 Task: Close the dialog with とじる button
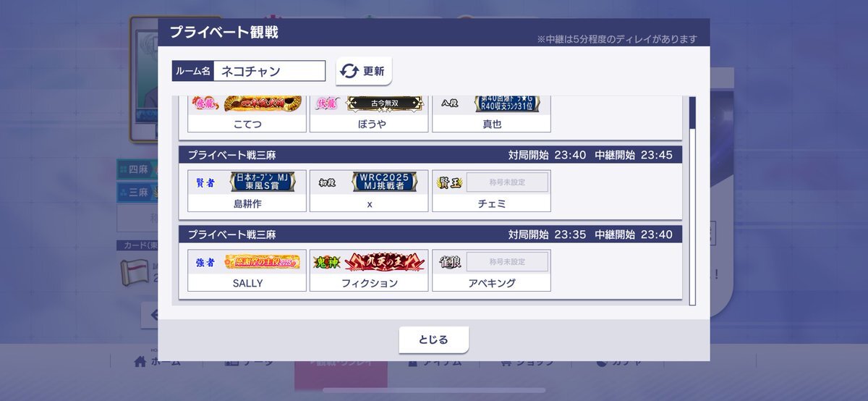point(434,339)
